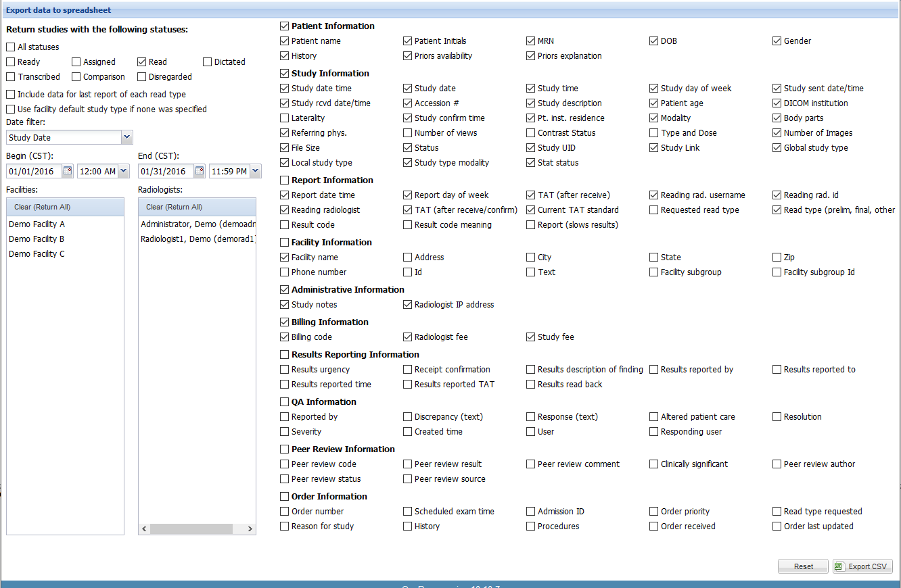Click the Radiologists list right scroll arrow
901x588 pixels.
click(250, 529)
